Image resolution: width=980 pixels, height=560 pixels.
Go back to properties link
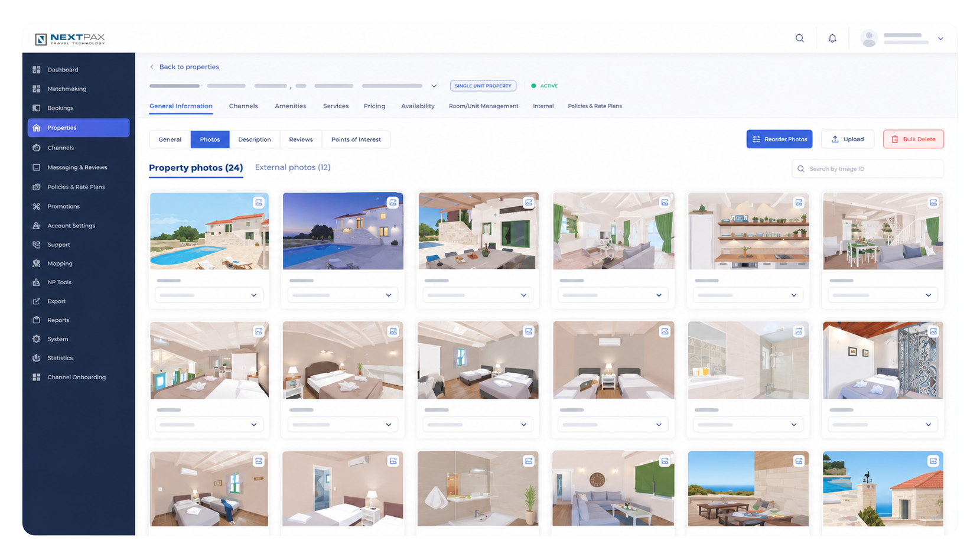click(184, 67)
